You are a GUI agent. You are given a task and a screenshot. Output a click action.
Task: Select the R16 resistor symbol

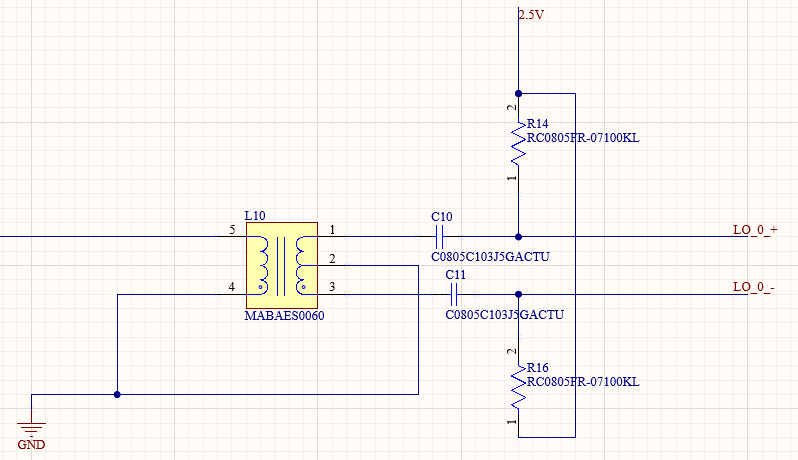click(518, 387)
